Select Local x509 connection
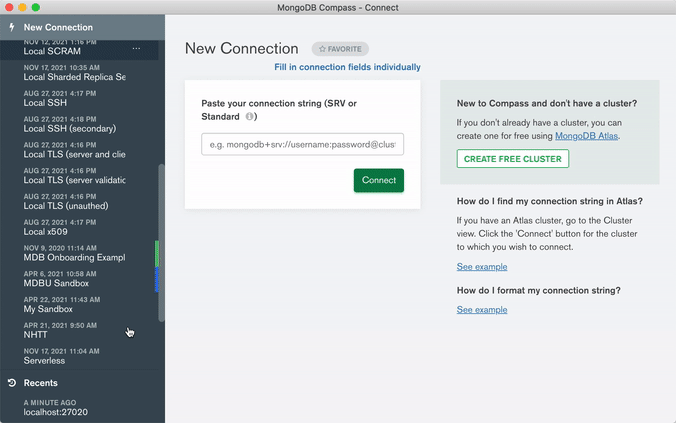This screenshot has height=423, width=676. click(79, 228)
